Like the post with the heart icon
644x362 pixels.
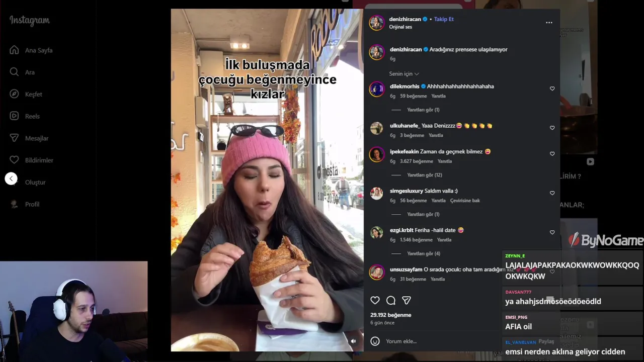(375, 300)
